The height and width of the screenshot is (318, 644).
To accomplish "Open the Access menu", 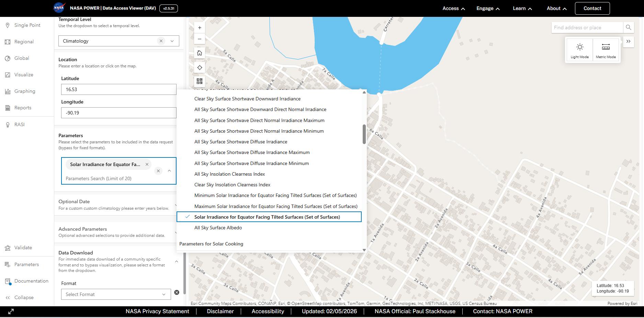I will pos(453,8).
